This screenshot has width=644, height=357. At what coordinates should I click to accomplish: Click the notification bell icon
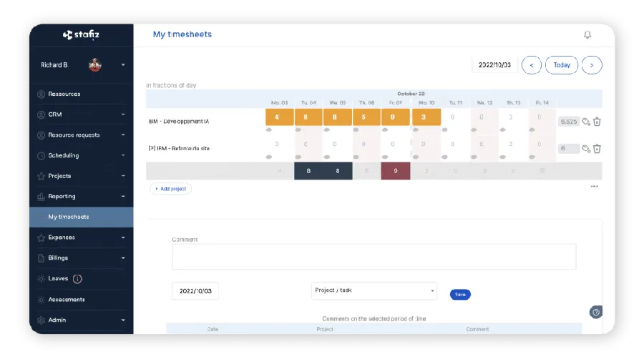(587, 34)
